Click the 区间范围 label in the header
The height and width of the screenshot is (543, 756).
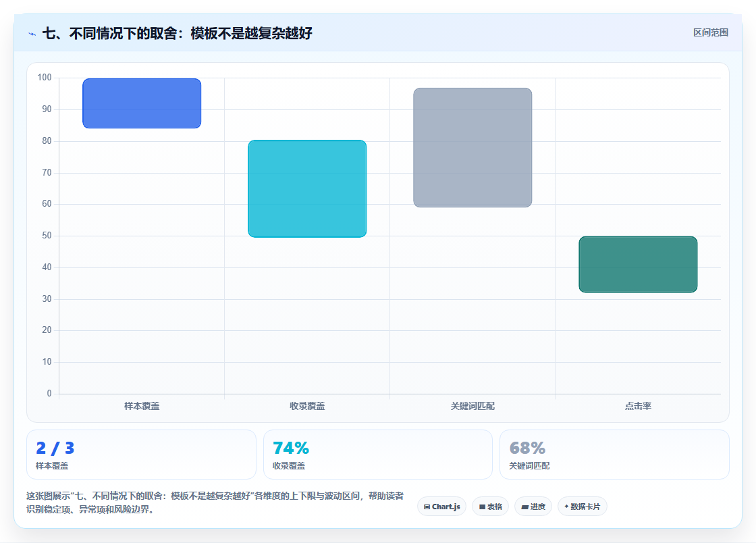710,33
